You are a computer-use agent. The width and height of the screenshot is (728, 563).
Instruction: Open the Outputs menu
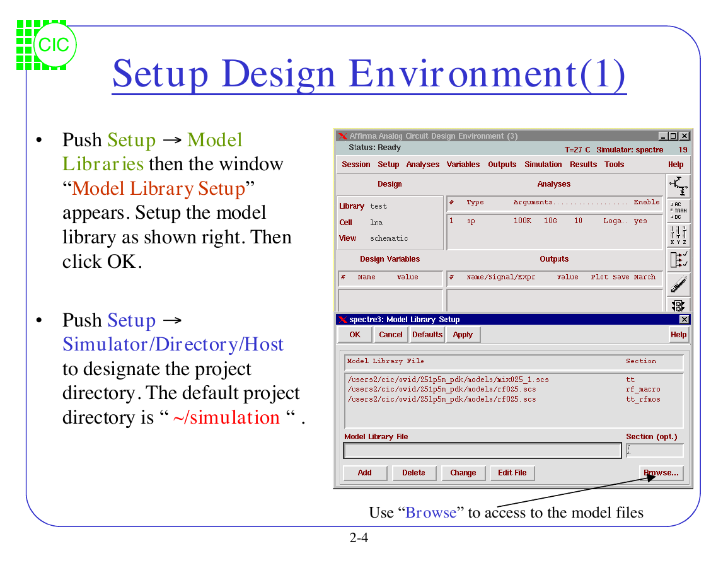pyautogui.click(x=502, y=165)
